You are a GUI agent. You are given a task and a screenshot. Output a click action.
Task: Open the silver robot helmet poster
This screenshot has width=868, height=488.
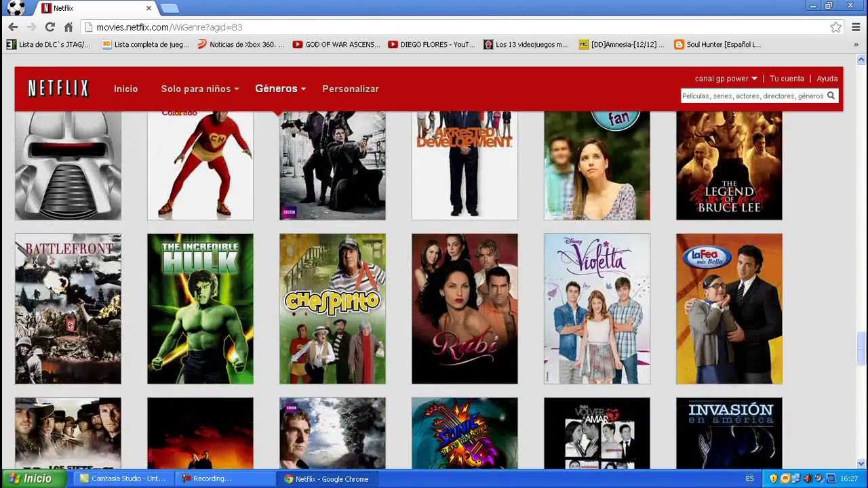(x=68, y=166)
